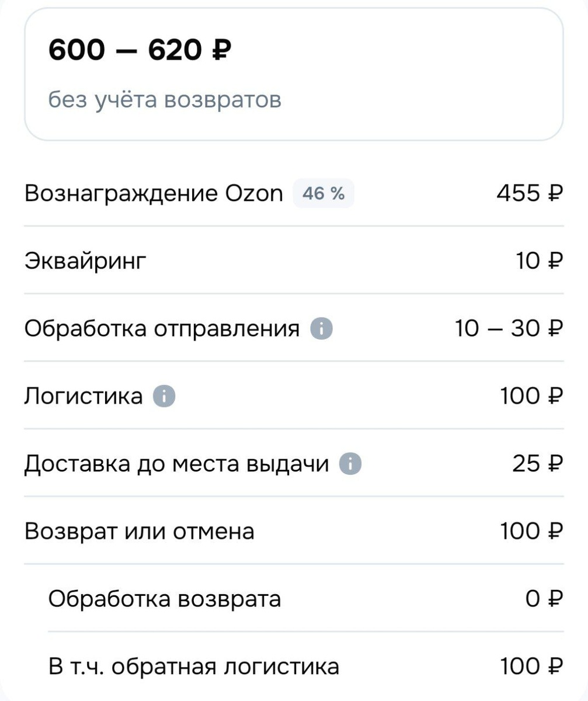The image size is (588, 701).
Task: Click the 10 ₽ acquiring amount
Action: [x=537, y=261]
